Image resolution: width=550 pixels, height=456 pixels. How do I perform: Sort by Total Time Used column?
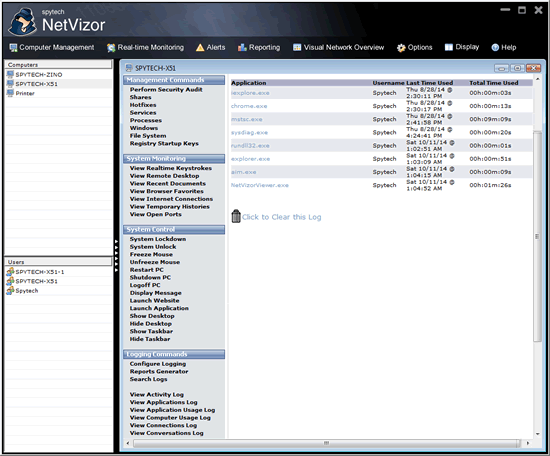tap(494, 83)
